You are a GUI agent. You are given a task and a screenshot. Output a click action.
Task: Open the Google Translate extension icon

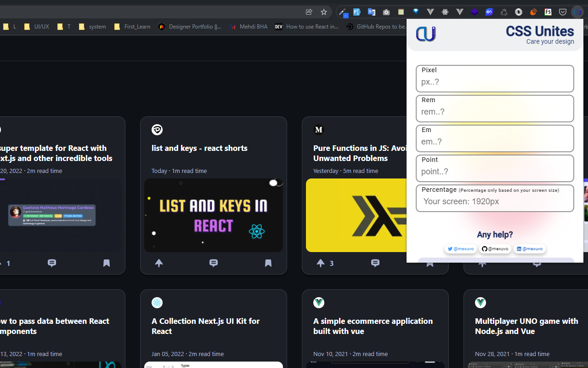[372, 12]
